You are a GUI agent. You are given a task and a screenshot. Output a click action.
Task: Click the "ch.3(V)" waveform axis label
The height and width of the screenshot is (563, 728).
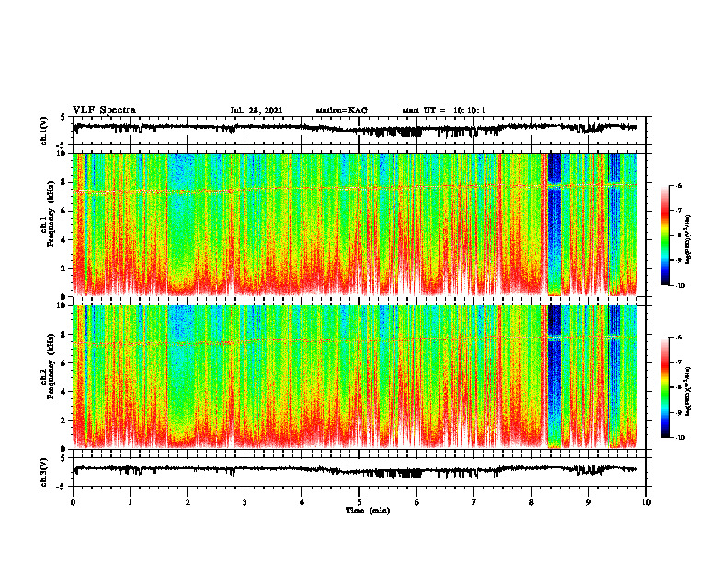44,472
